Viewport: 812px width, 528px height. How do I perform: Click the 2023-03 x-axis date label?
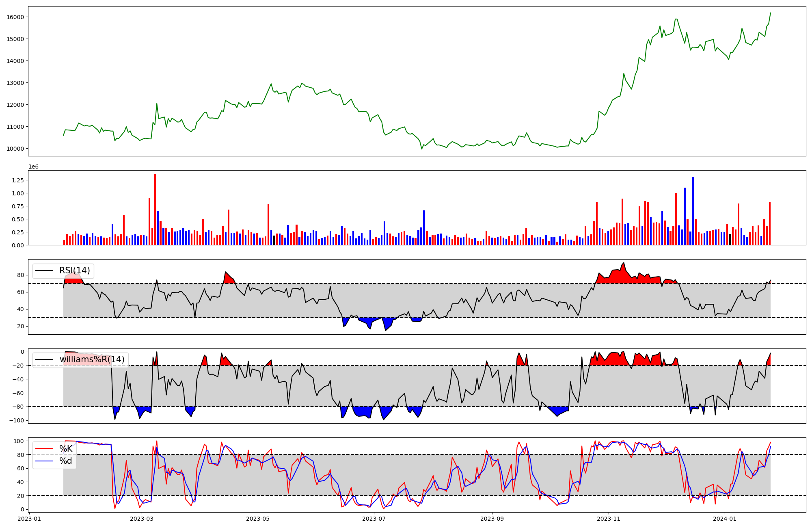click(142, 518)
